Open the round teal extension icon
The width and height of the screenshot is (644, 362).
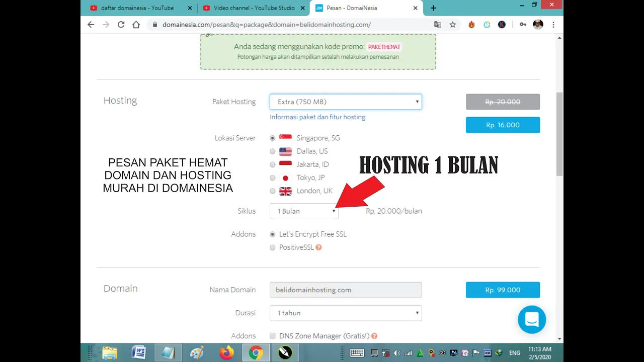pyautogui.click(x=487, y=24)
